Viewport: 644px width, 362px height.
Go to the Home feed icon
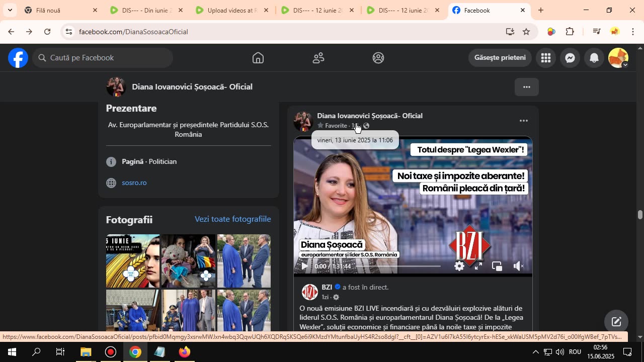coord(258,58)
